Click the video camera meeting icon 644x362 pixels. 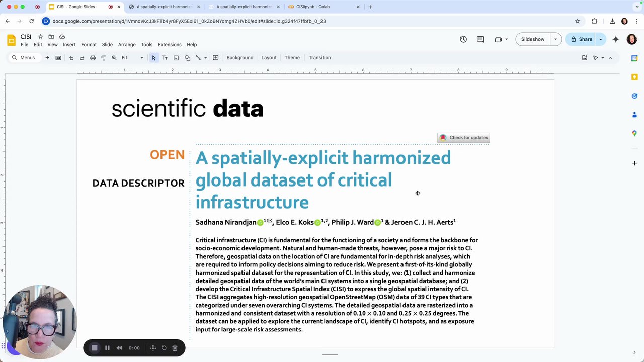tap(498, 39)
